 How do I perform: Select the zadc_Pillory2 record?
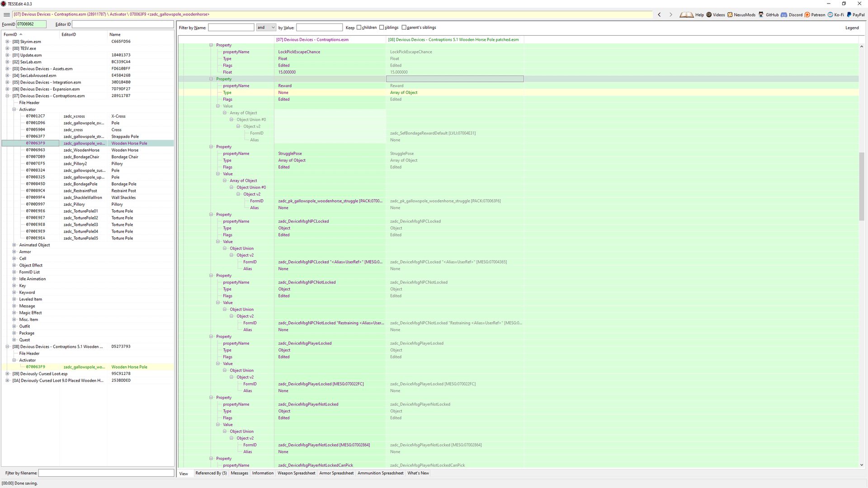[x=88, y=164]
